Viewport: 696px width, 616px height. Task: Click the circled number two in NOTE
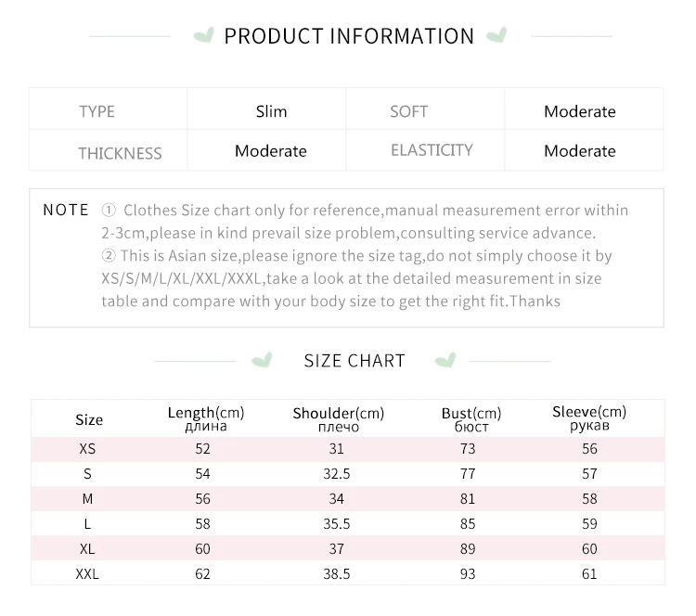point(109,256)
